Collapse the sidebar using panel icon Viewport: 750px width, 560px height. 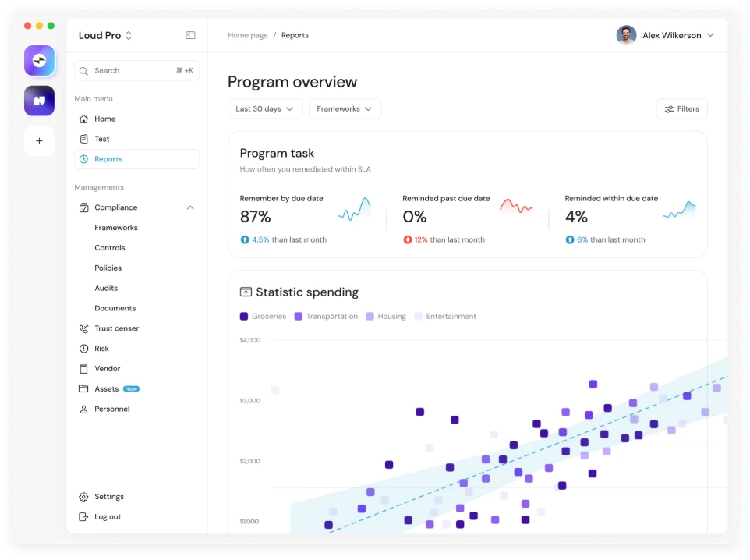[x=190, y=35]
